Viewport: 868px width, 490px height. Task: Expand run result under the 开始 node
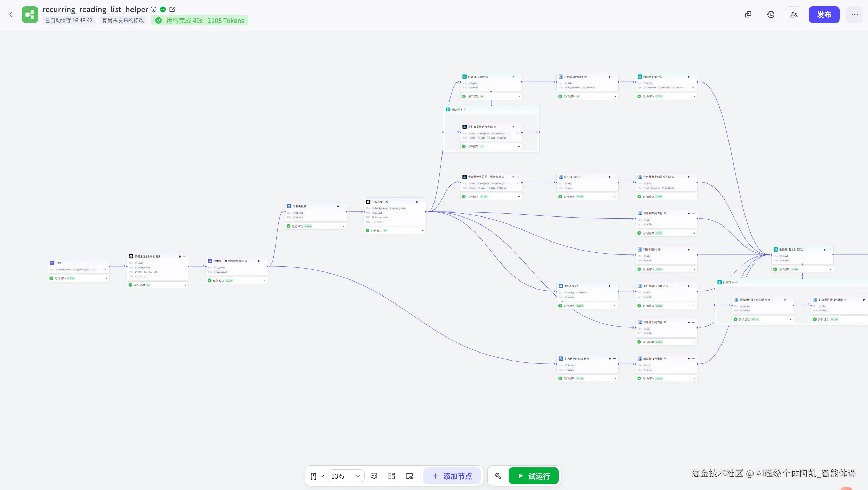pos(106,278)
